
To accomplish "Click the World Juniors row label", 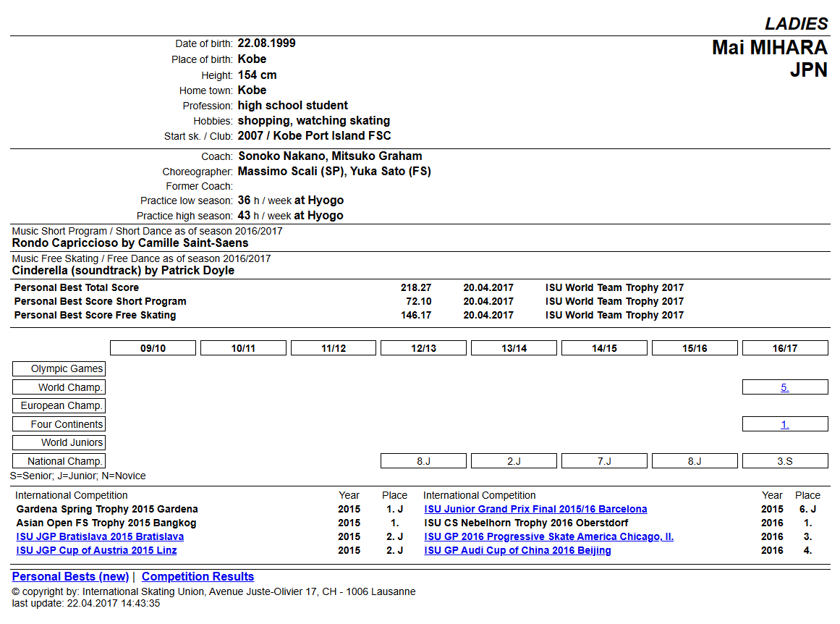I will click(x=59, y=443).
